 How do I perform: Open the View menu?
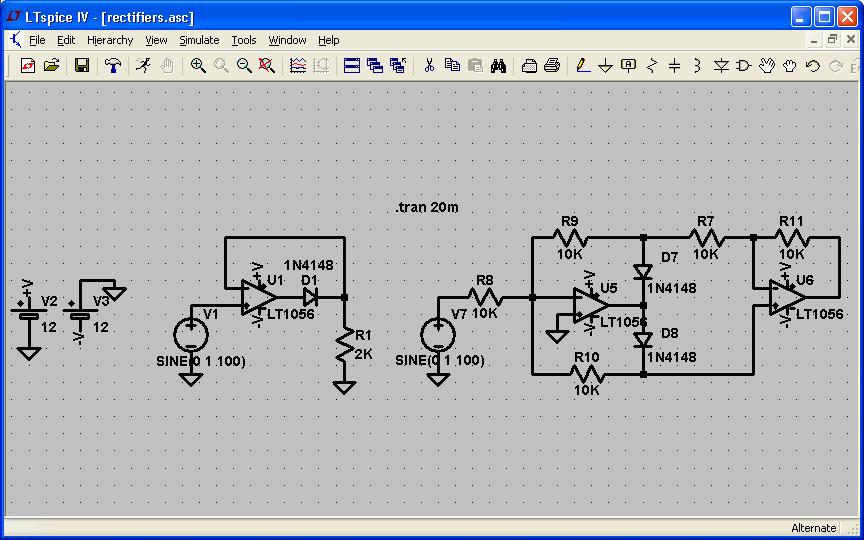(156, 40)
